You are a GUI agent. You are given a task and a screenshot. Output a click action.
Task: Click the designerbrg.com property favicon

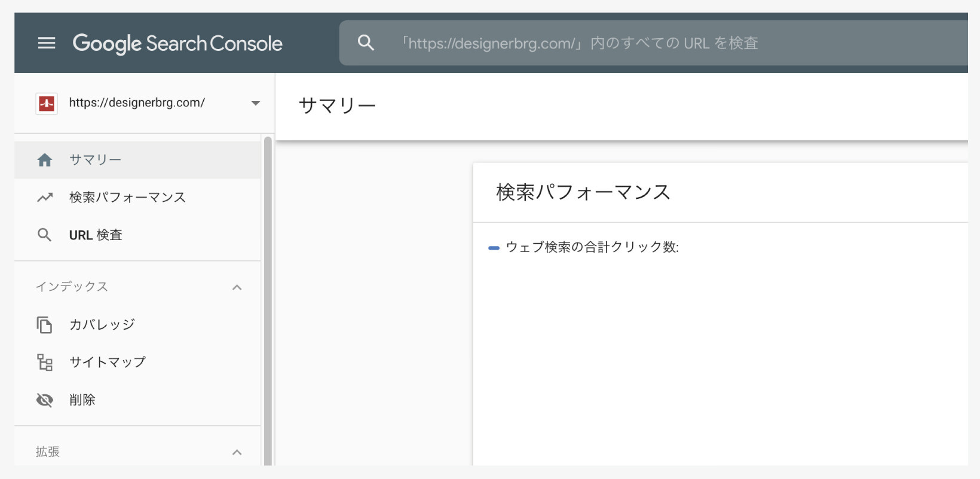[47, 103]
